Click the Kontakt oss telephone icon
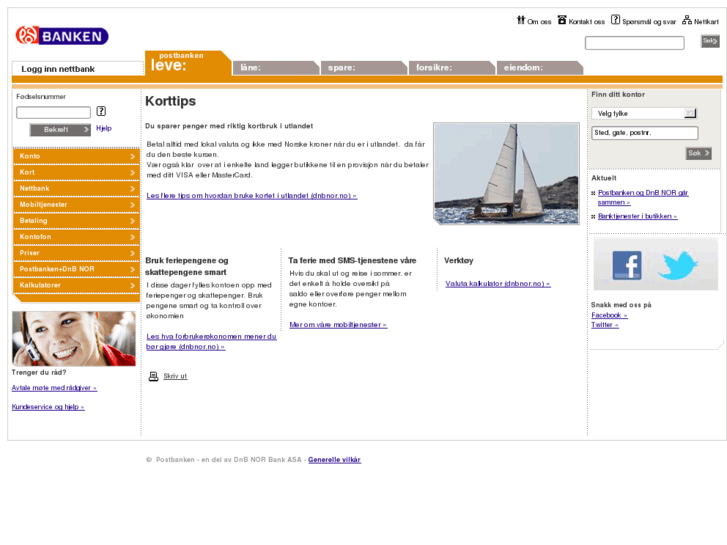 tap(562, 20)
